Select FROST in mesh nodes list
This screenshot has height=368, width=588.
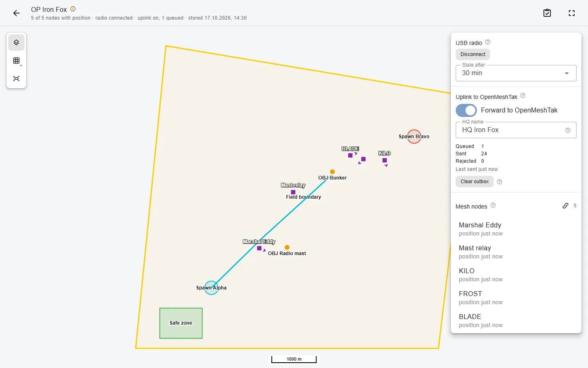(x=516, y=298)
